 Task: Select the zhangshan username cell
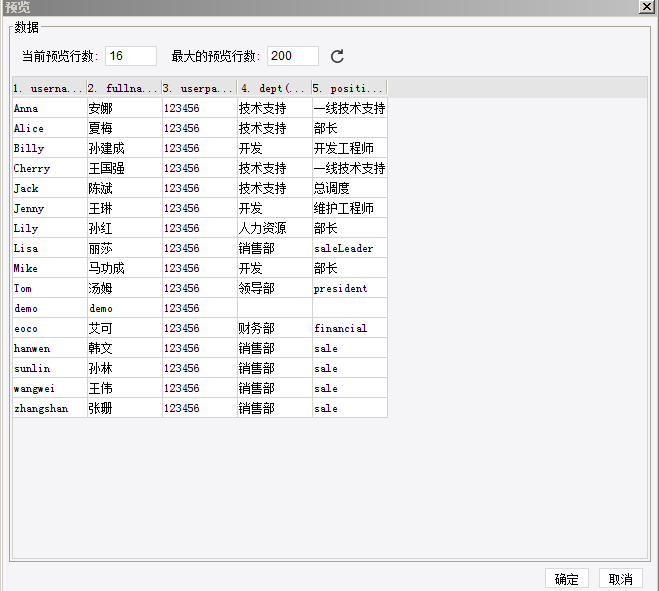(x=50, y=408)
